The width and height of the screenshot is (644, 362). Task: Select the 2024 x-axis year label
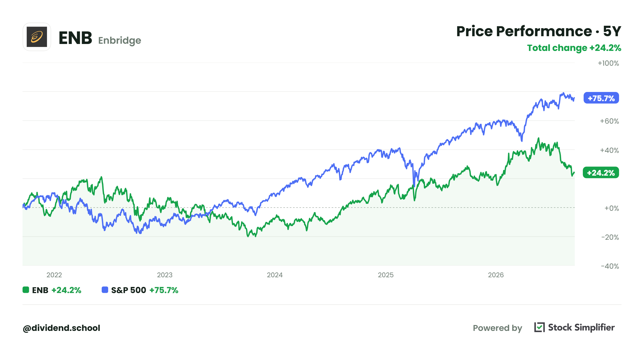[275, 275]
